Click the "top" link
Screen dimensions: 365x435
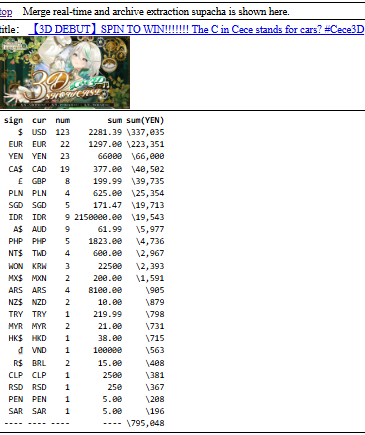[x=6, y=12]
